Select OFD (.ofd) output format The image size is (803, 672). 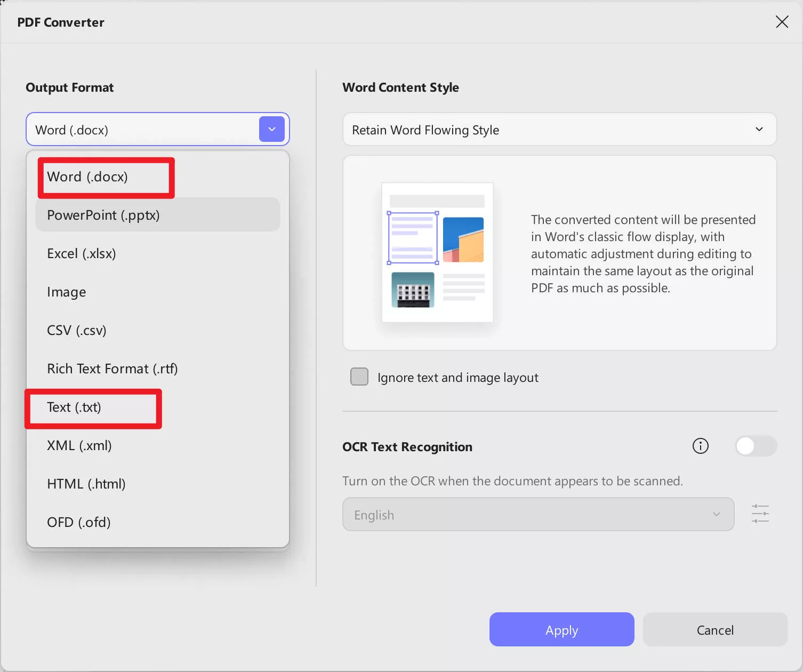click(x=79, y=522)
